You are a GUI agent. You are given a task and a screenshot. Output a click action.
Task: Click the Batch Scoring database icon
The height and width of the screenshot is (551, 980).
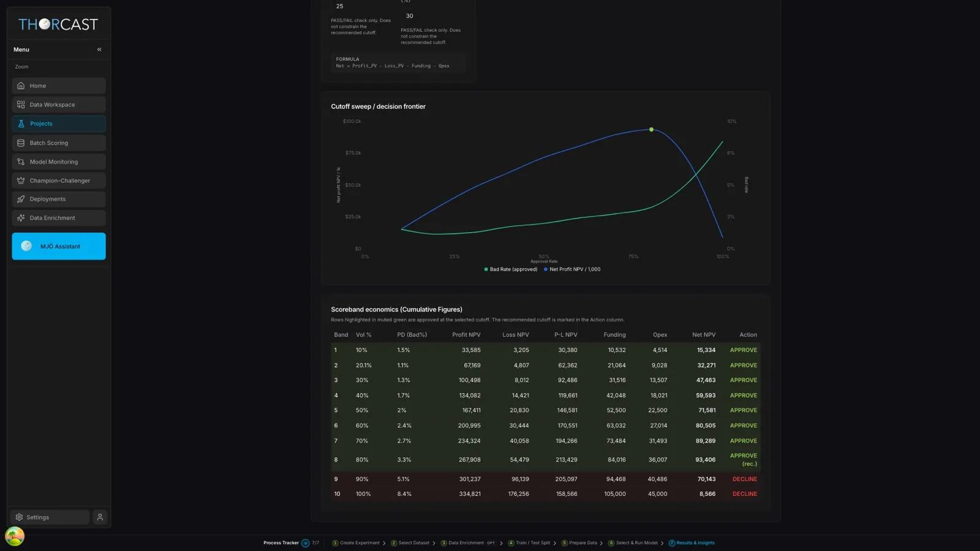click(x=21, y=143)
